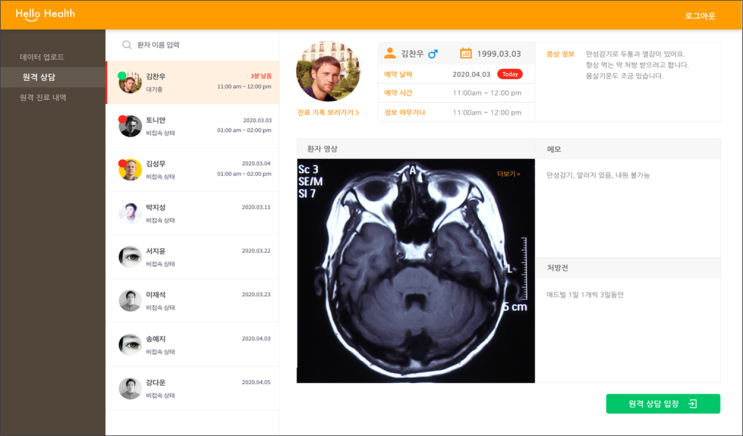The width and height of the screenshot is (743, 436).
Task: Select patient 강다운 in the list
Action: [192, 388]
